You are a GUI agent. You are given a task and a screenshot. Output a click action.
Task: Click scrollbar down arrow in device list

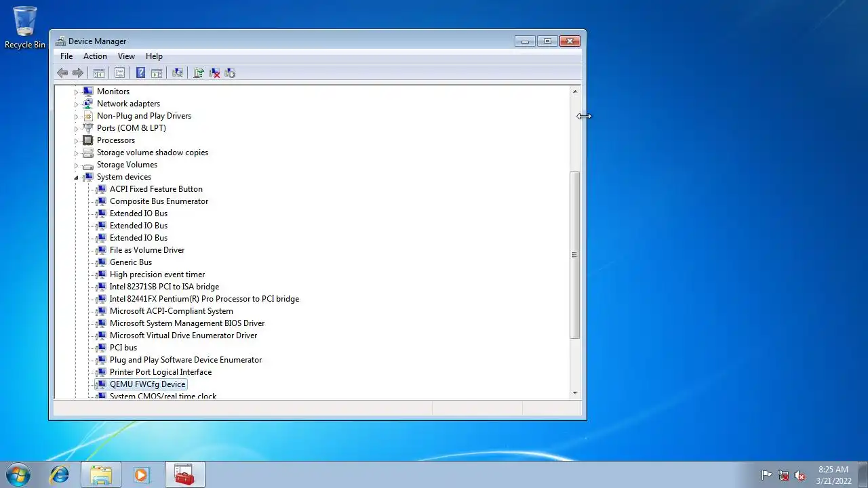[x=575, y=392]
